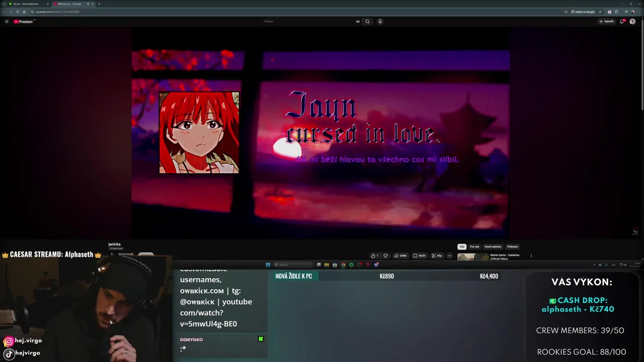Click the Vytvořit create button

tap(606, 22)
